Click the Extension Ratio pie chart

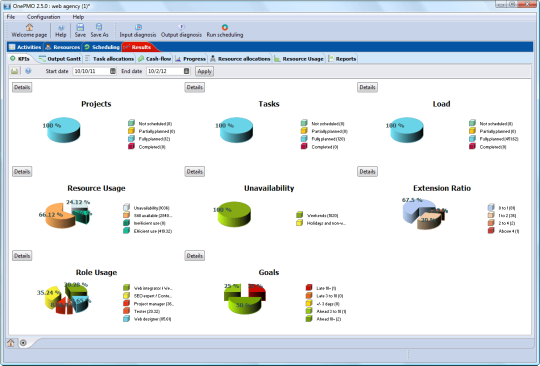pyautogui.click(x=424, y=214)
